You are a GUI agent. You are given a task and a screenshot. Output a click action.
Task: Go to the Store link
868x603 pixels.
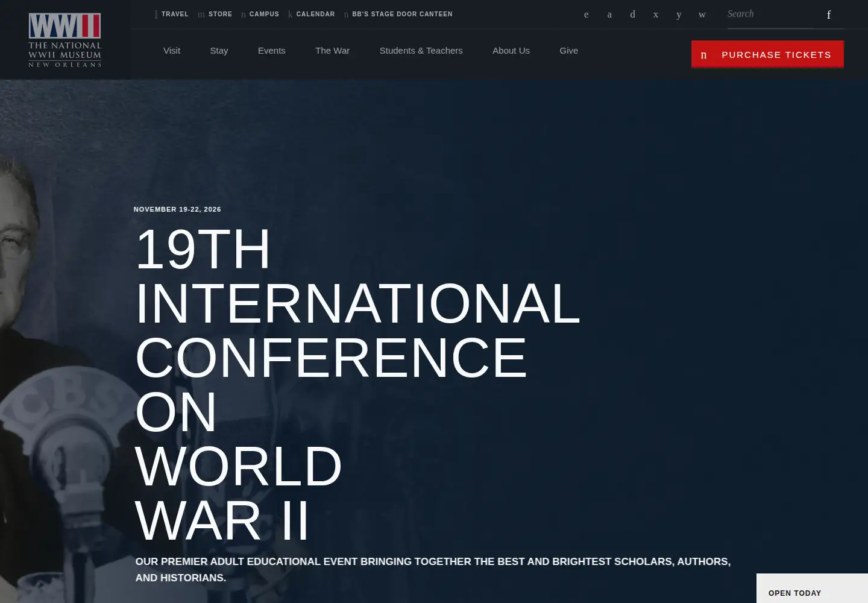[x=215, y=14]
